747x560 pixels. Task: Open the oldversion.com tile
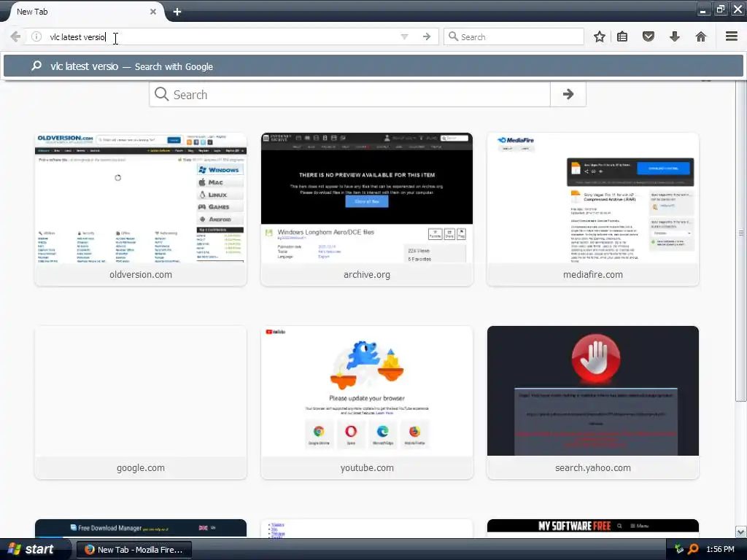coord(141,209)
